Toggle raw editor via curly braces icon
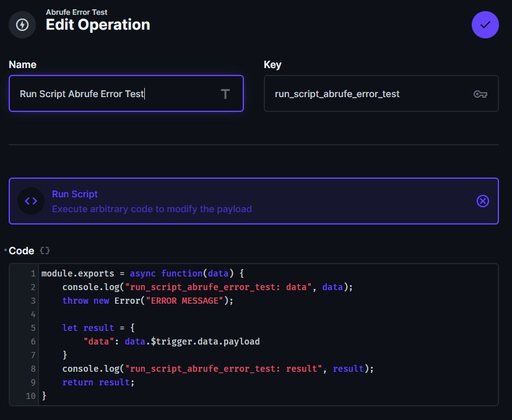Image resolution: width=512 pixels, height=420 pixels. point(45,251)
